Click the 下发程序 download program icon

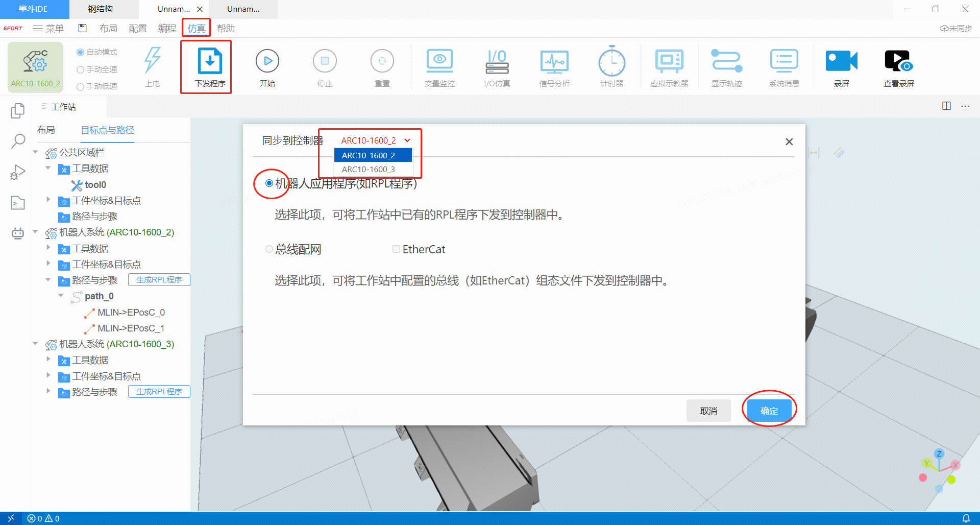point(209,62)
